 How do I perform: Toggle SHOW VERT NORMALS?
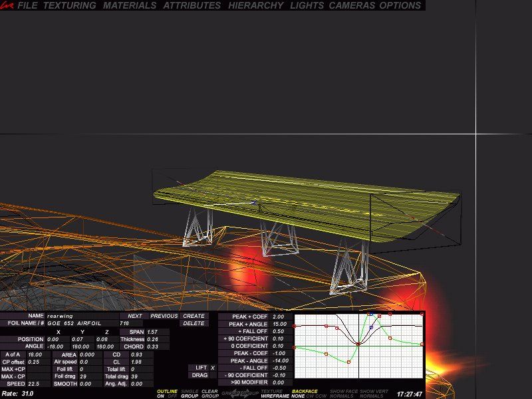[374, 394]
